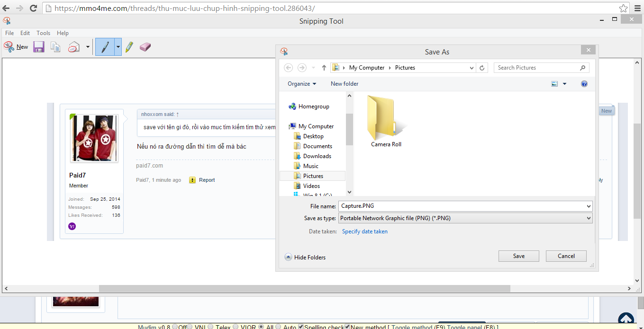The image size is (644, 329).
Task: Click the Save button
Action: point(518,256)
